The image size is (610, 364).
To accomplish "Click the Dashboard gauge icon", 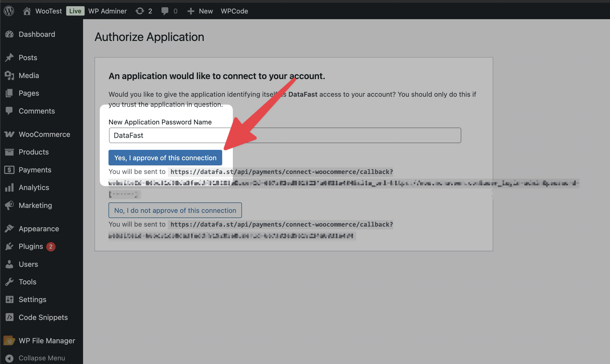I will [9, 34].
